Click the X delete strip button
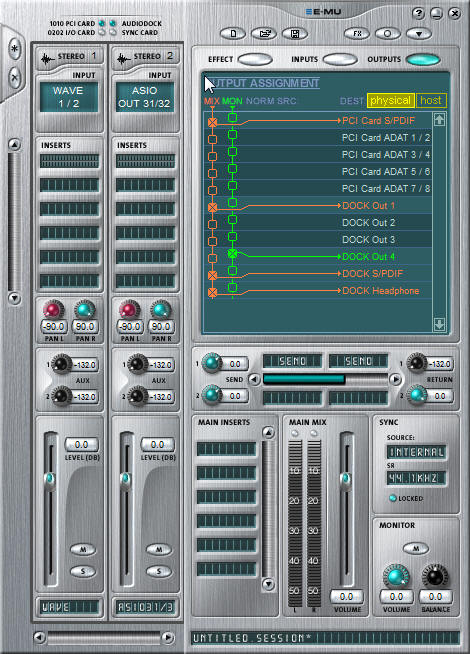 pos(15,77)
